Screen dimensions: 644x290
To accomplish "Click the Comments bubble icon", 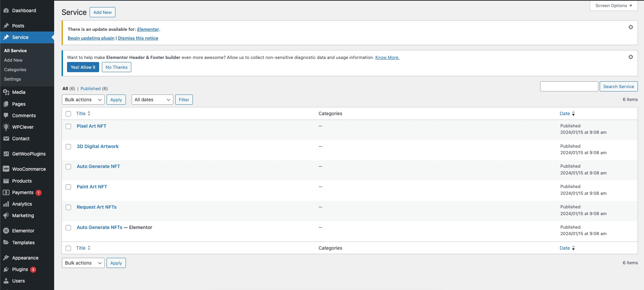I will coord(6,116).
